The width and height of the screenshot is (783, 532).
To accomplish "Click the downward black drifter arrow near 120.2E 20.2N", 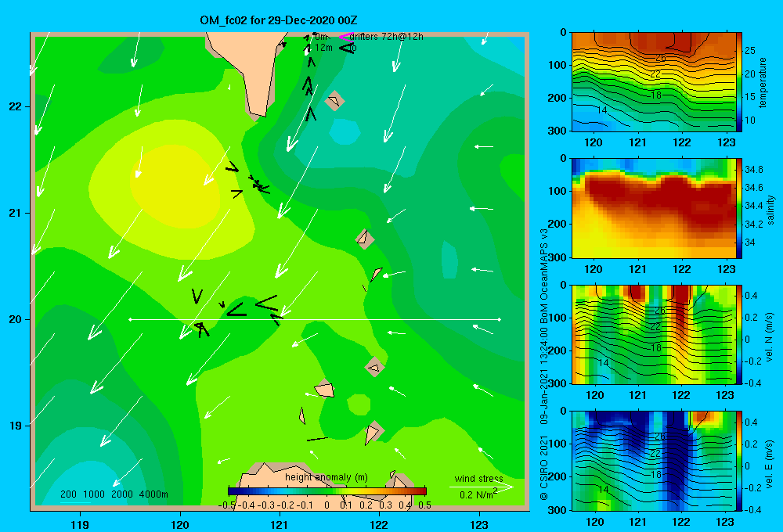I will point(197,297).
